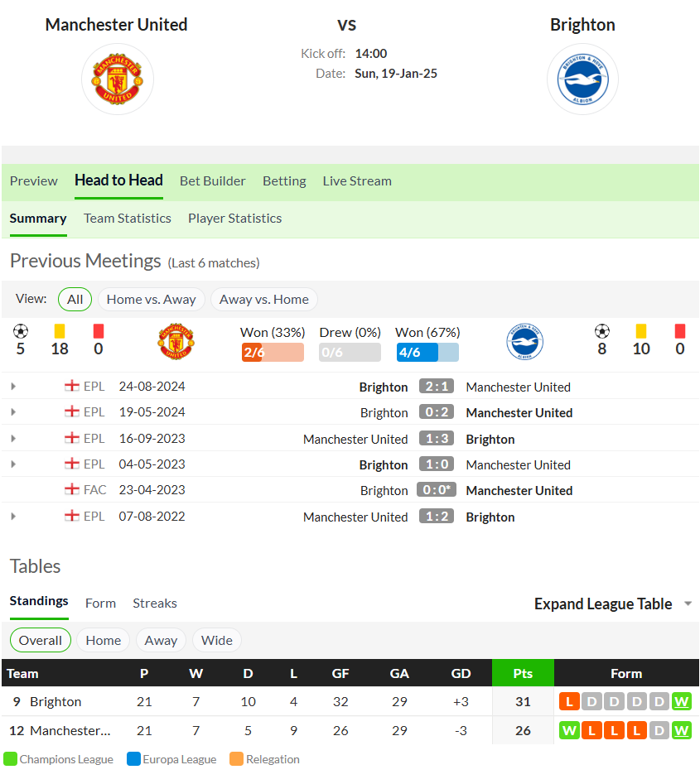
Task: Select the All view filter
Action: point(75,300)
